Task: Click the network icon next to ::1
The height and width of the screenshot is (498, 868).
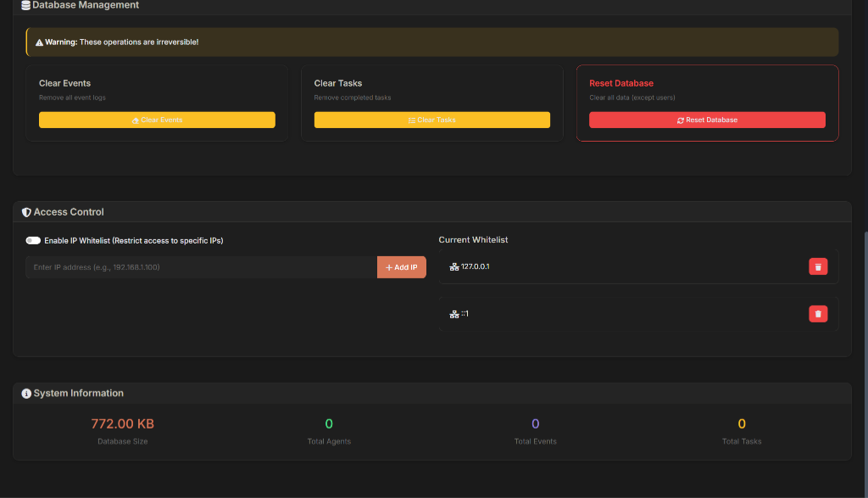Action: [454, 314]
